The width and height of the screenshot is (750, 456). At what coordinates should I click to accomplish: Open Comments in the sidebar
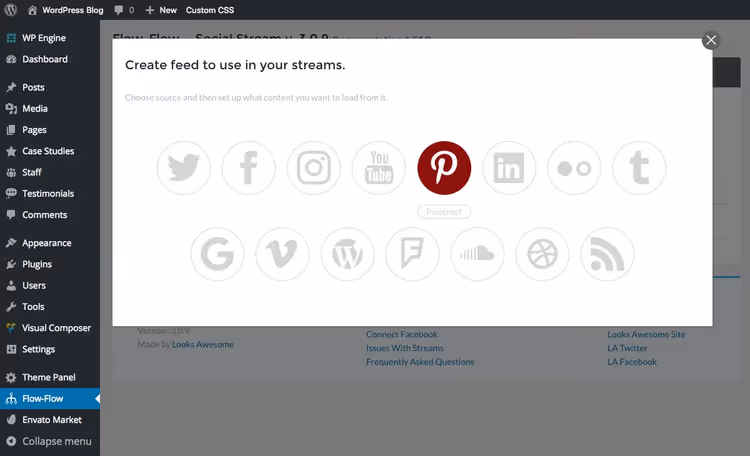coord(50,215)
